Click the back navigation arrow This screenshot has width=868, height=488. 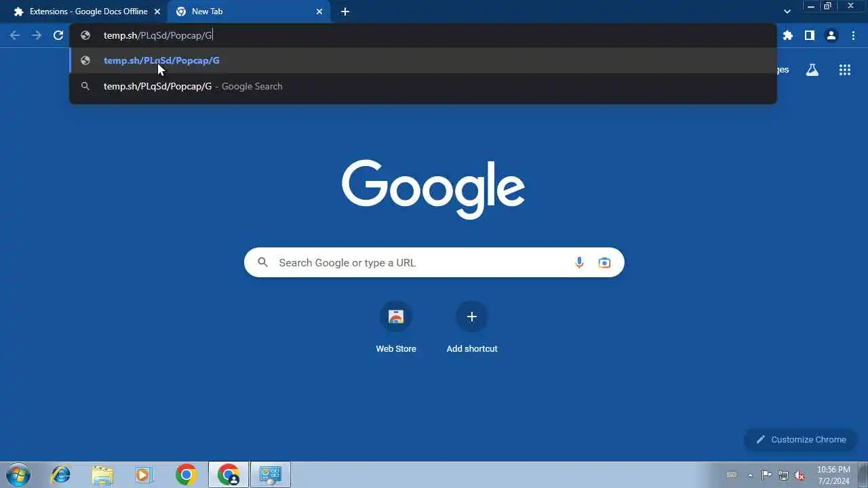[x=15, y=35]
